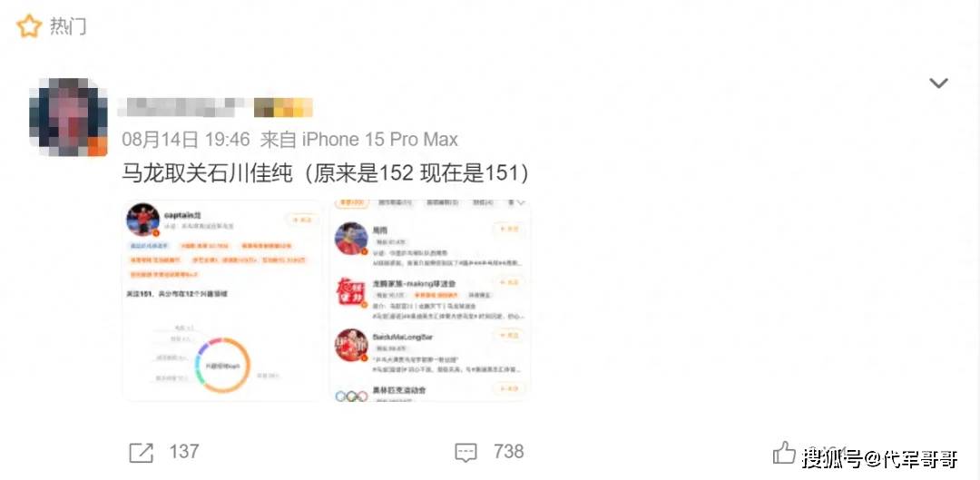Click the 热门 label
The image size is (980, 480).
68,26
